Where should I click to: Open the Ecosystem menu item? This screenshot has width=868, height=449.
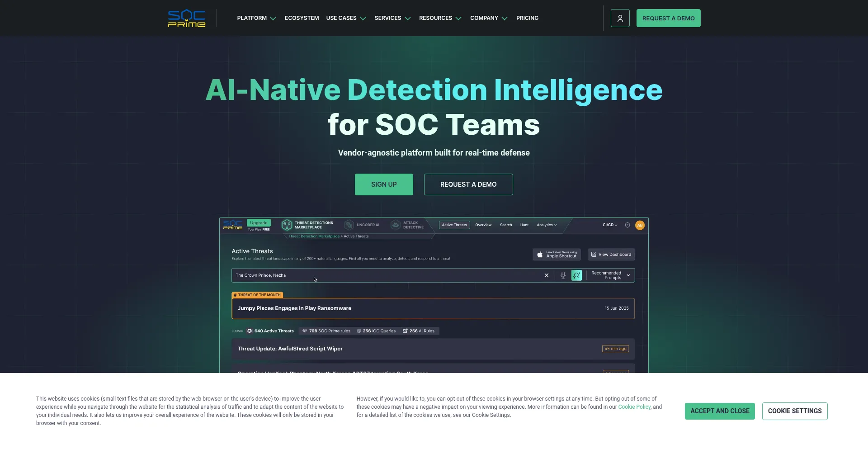point(302,19)
